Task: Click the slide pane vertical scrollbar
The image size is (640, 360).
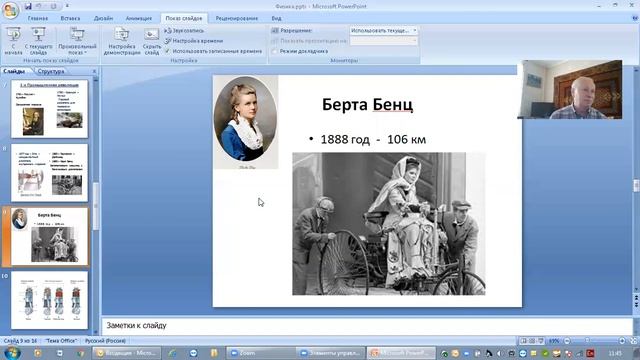Action: tap(636, 186)
